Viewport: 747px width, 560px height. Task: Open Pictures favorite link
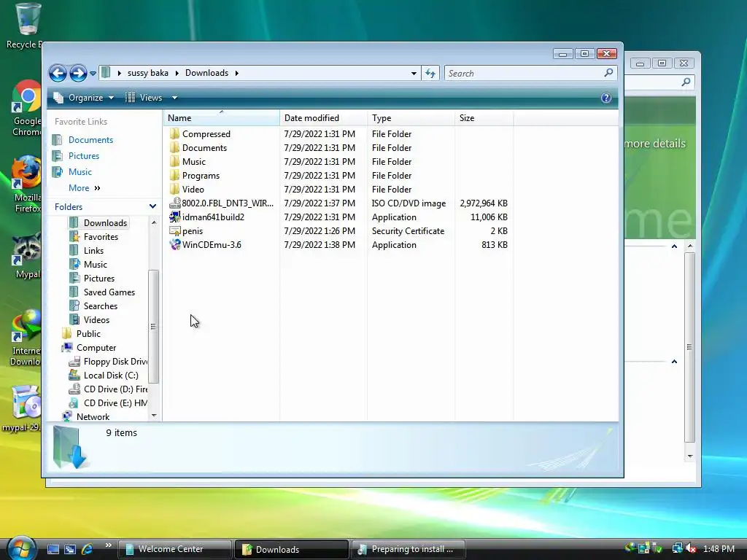coord(84,156)
